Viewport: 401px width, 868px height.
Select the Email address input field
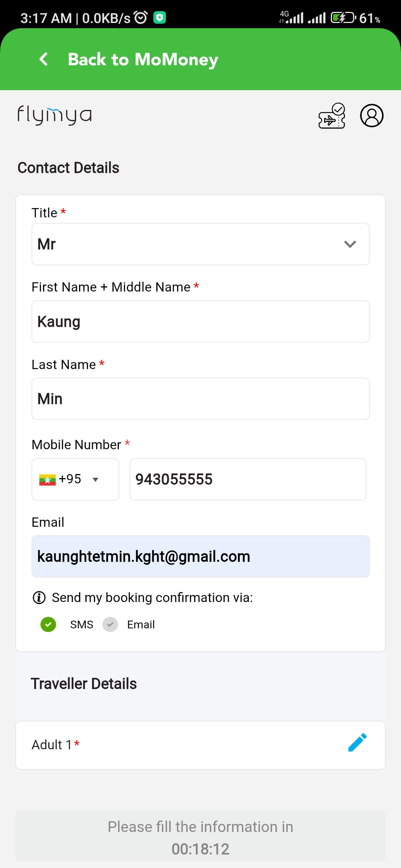pos(200,556)
